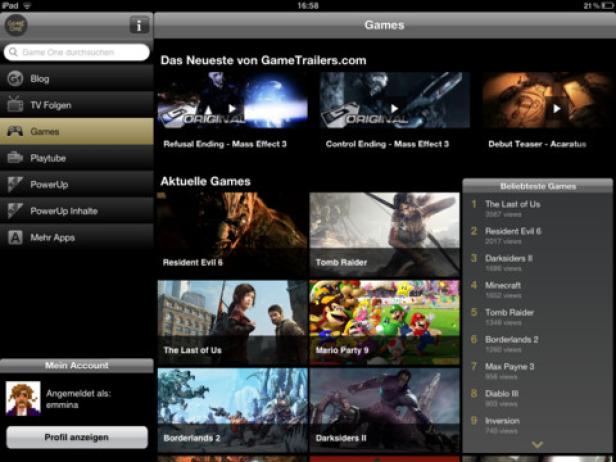Click the Games gamepad icon
This screenshot has height=462, width=616.
pyautogui.click(x=15, y=131)
